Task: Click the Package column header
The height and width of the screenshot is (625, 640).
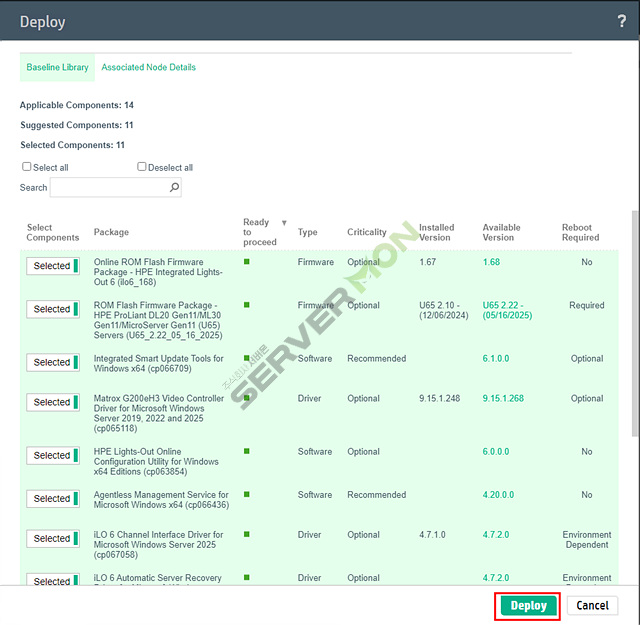Action: pos(111,232)
